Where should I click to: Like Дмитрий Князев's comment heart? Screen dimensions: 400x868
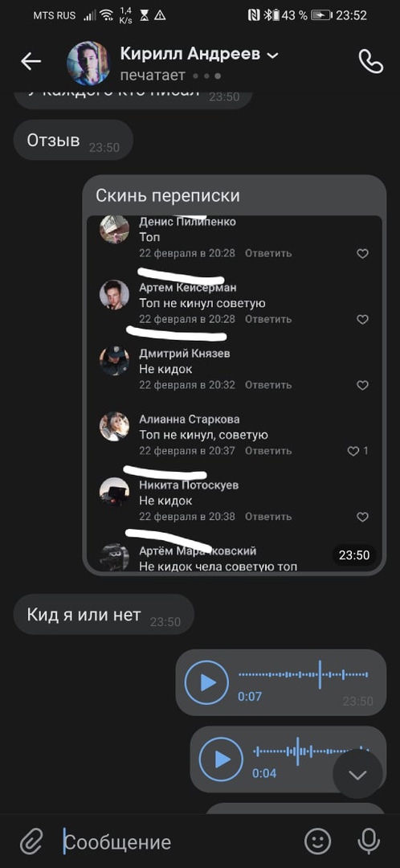pyautogui.click(x=362, y=385)
